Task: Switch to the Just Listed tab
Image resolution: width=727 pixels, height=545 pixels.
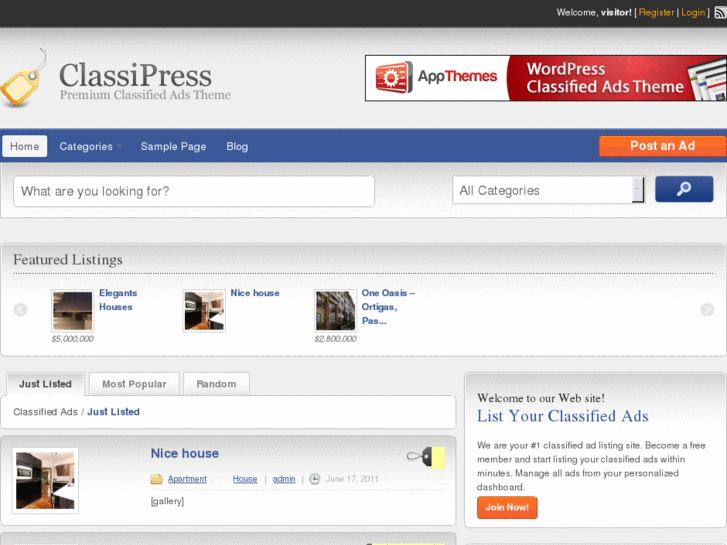Action: (45, 384)
